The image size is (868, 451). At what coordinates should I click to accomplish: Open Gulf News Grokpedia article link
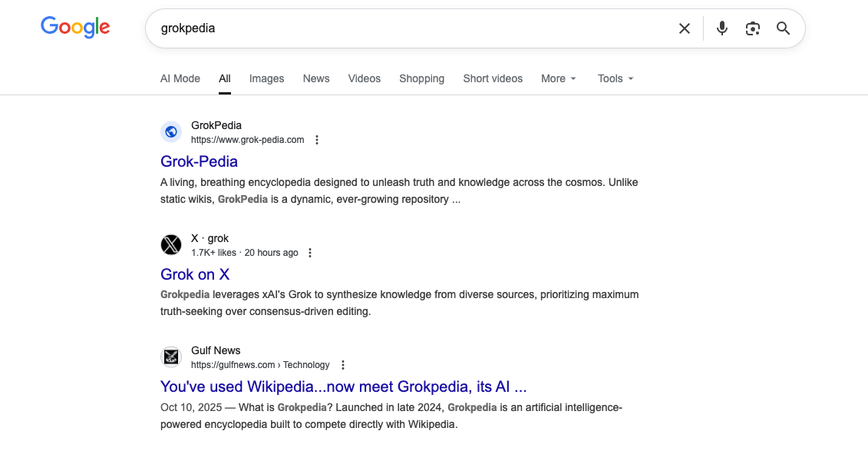(x=343, y=386)
